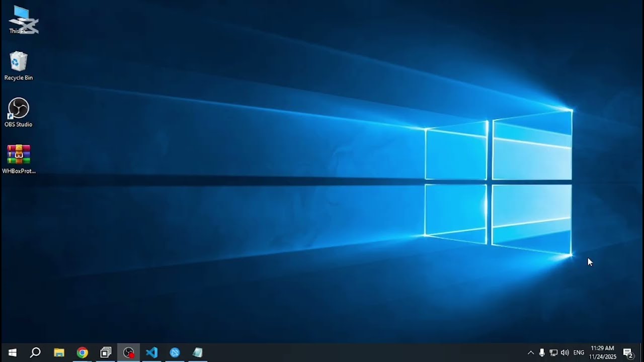Click the notepad-style taskbar icon
This screenshot has height=362, width=644.
click(198, 352)
